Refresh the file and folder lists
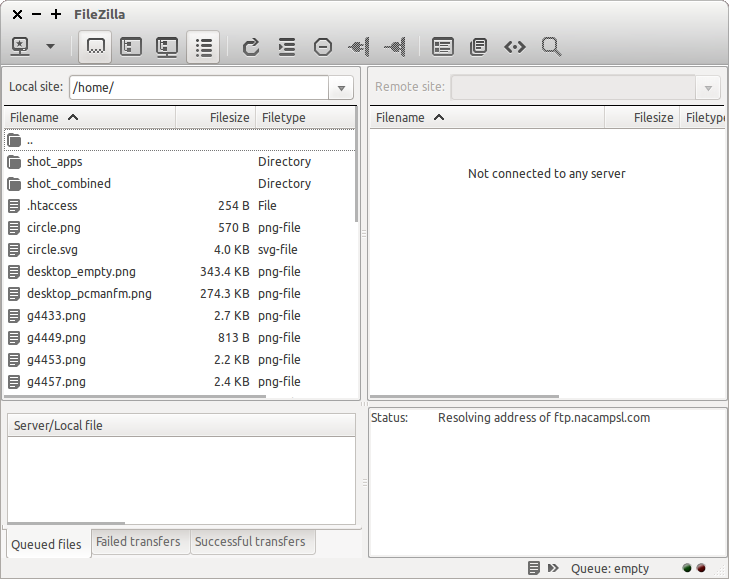The image size is (729, 579). pos(251,47)
